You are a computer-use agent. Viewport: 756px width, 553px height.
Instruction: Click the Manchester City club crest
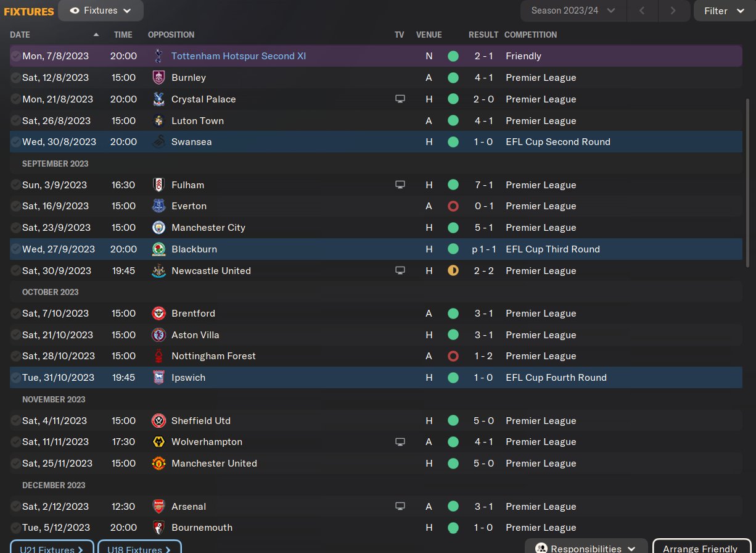click(158, 228)
